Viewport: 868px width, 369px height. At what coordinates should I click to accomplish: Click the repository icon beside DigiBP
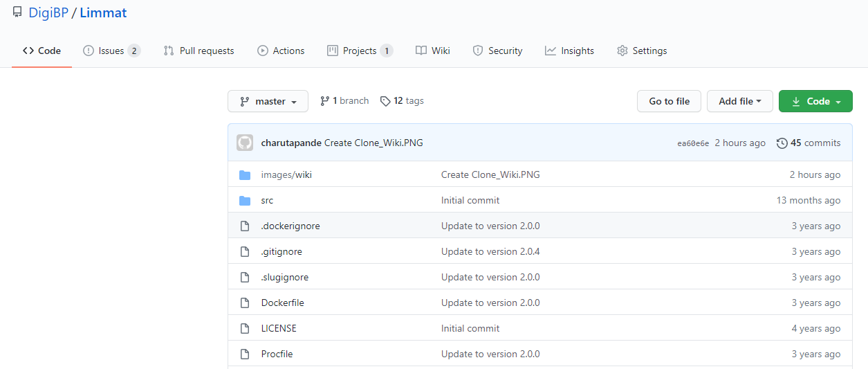(17, 12)
